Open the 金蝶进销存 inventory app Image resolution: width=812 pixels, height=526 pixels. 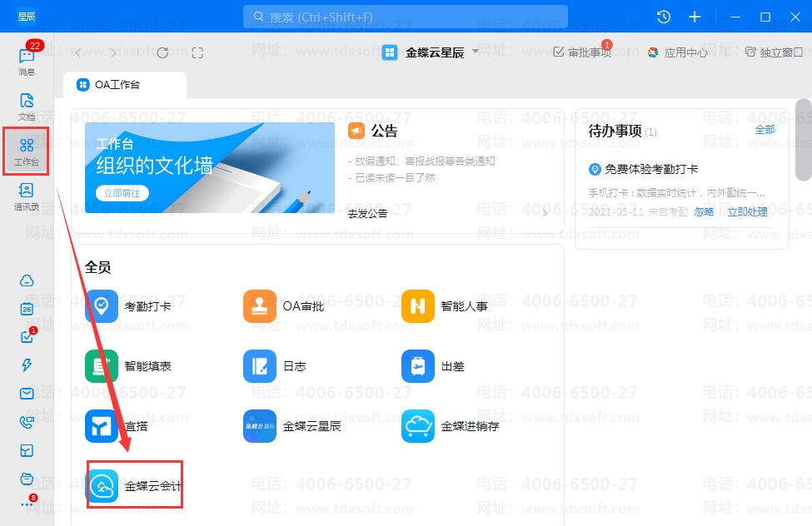pyautogui.click(x=418, y=426)
